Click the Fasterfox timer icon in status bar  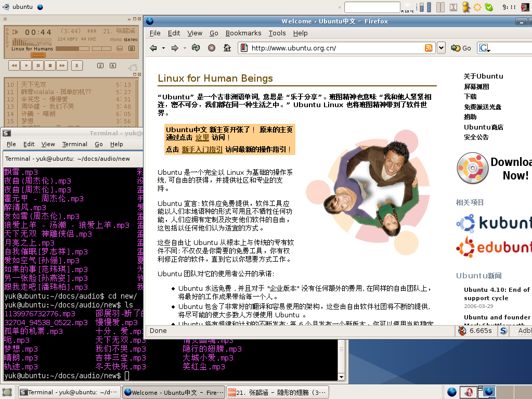coord(462,331)
